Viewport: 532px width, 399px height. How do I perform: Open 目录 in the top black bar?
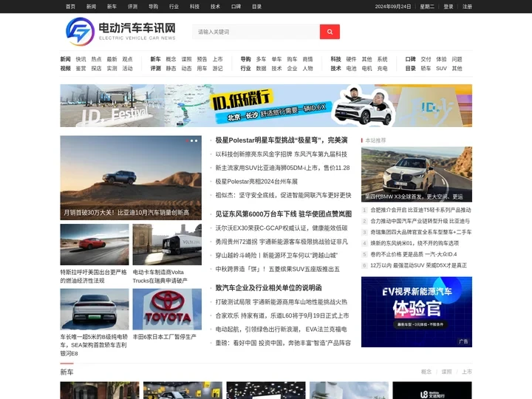click(257, 7)
